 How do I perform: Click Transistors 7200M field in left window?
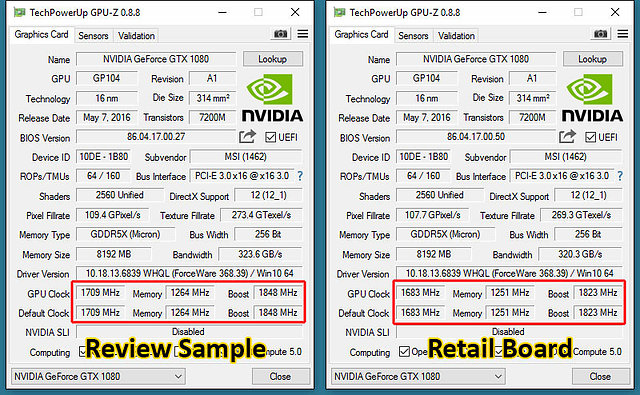[212, 118]
